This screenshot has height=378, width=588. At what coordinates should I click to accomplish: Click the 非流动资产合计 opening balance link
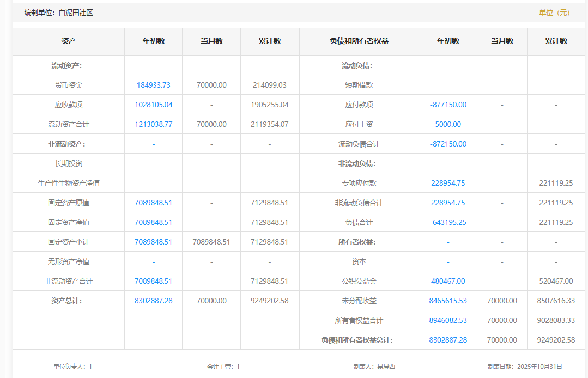(x=153, y=281)
